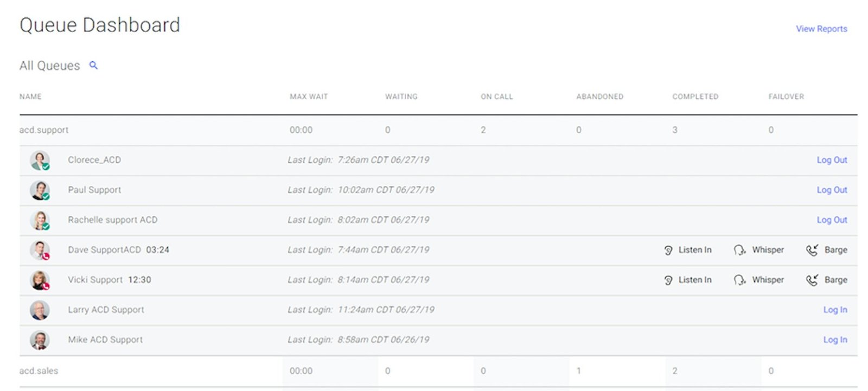
Task: Barge into Dave SupportACD's active call
Action: click(x=812, y=250)
